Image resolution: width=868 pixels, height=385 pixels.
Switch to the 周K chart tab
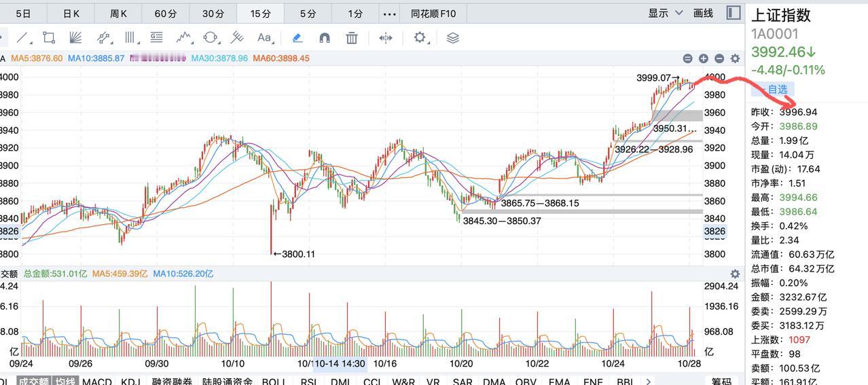coord(118,13)
